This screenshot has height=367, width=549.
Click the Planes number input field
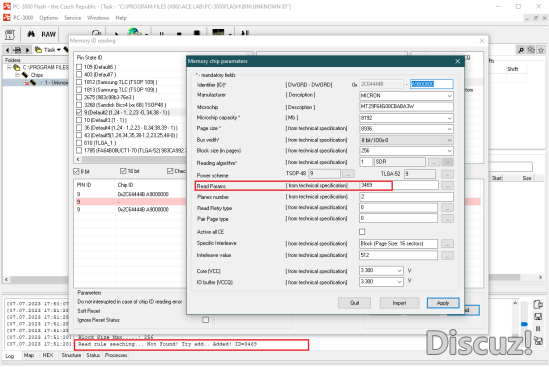point(406,197)
